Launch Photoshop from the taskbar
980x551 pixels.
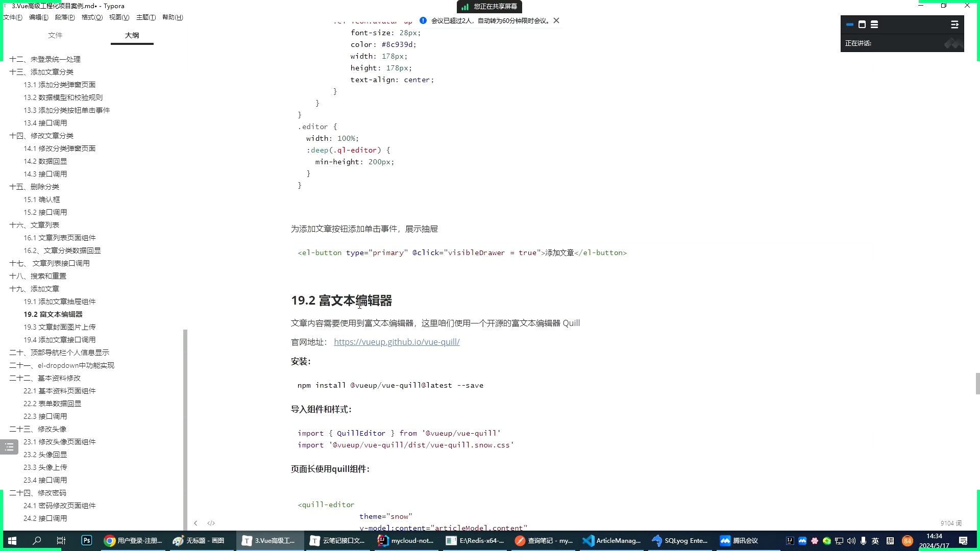pos(86,541)
